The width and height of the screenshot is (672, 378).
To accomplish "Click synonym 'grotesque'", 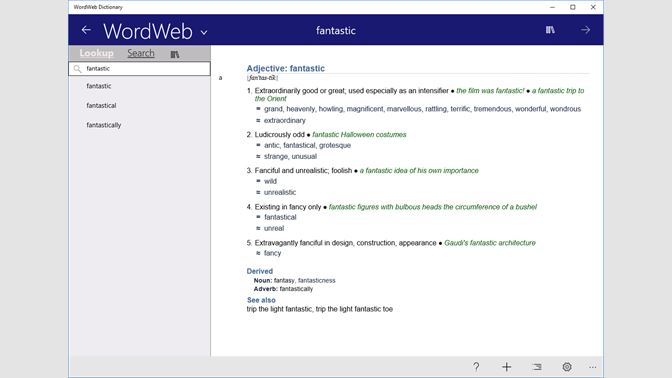I will click(x=335, y=145).
